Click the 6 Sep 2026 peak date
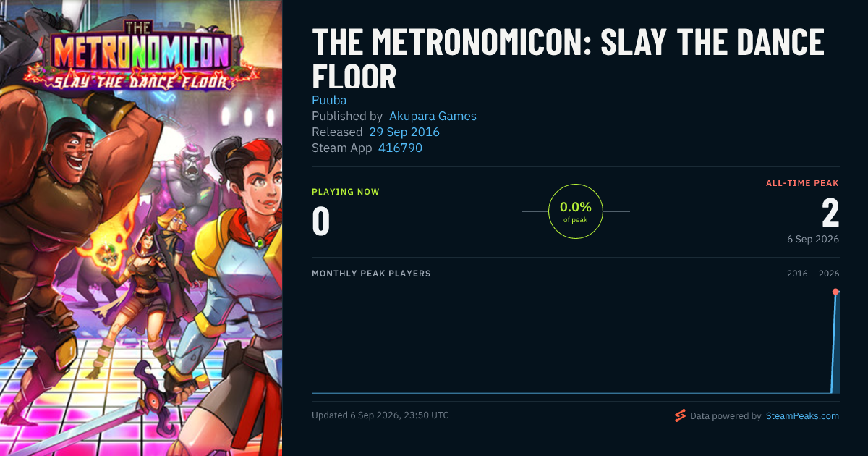The width and height of the screenshot is (868, 456). (x=813, y=239)
